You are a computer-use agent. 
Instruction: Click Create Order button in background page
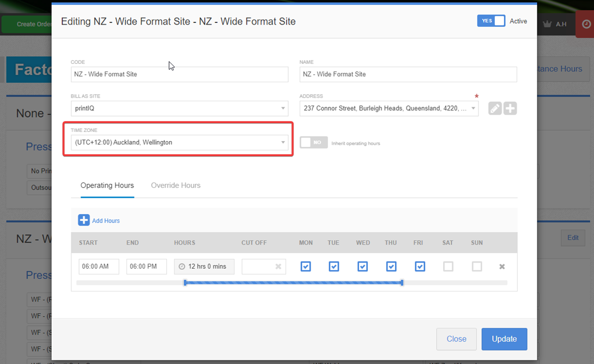[27, 24]
